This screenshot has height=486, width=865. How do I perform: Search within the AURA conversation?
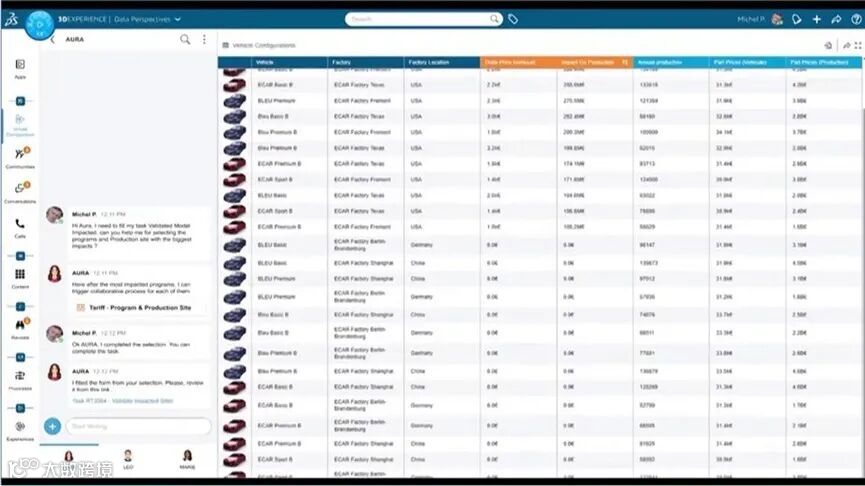pyautogui.click(x=185, y=39)
